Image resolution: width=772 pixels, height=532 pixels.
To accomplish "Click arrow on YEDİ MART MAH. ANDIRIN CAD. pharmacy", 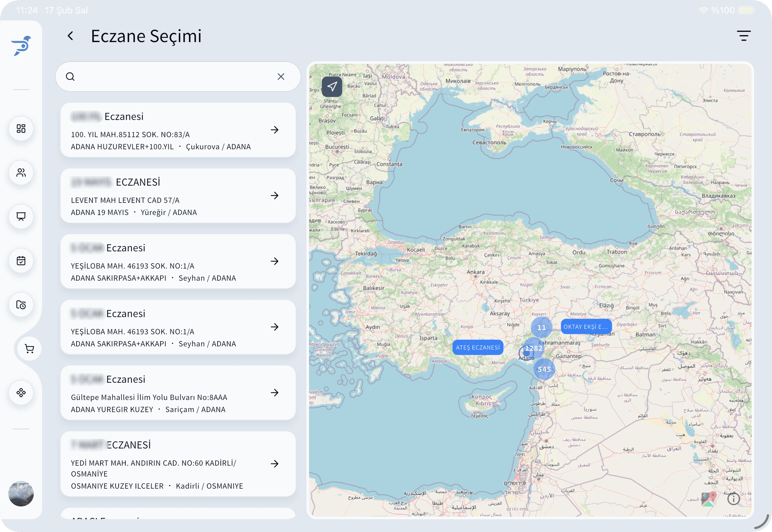I will (274, 464).
